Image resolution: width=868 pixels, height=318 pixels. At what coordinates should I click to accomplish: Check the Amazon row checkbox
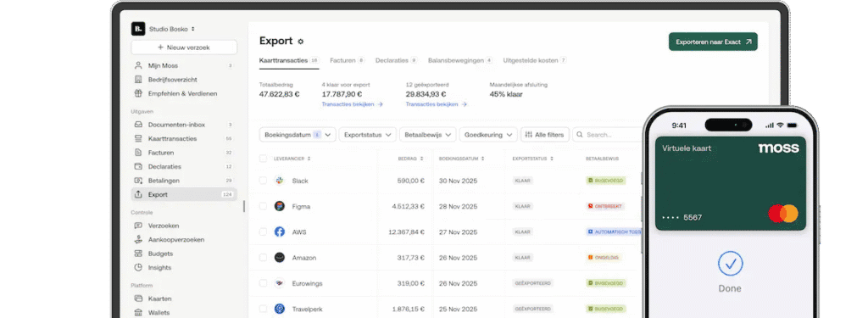pos(263,258)
